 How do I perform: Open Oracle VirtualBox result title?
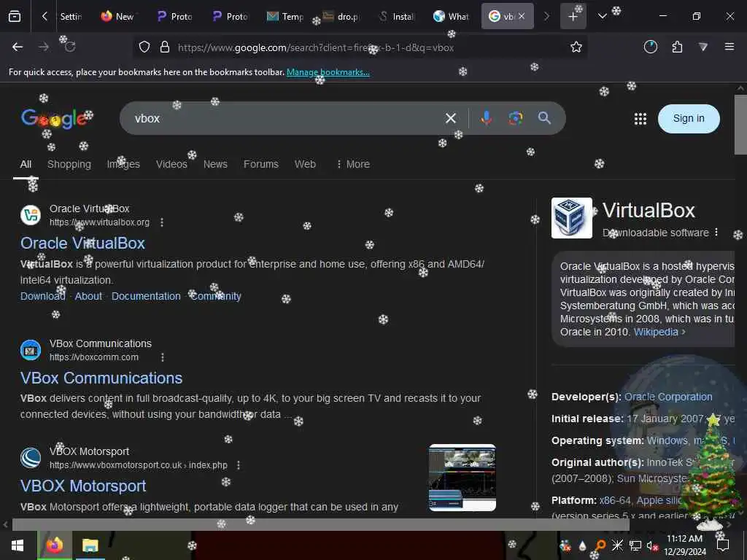tap(82, 244)
